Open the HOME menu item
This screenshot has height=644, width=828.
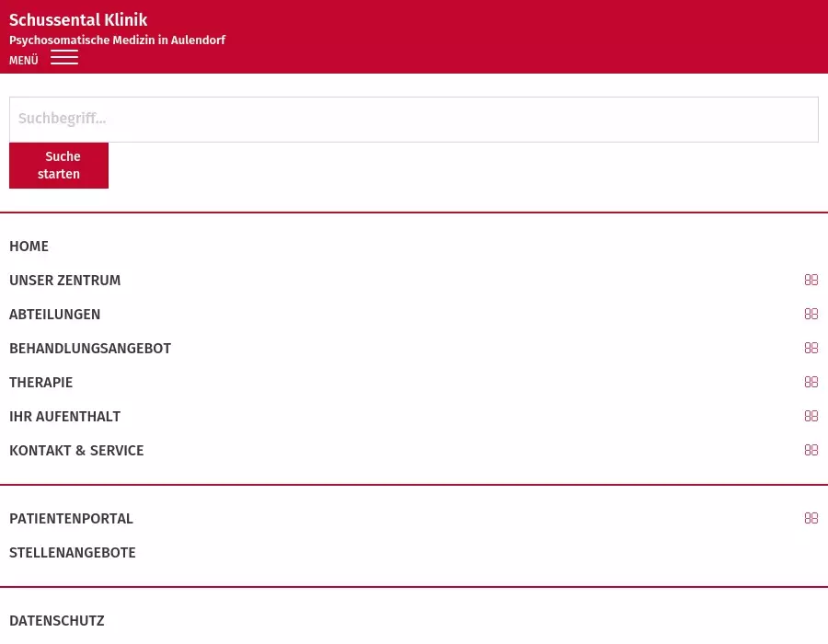29,247
